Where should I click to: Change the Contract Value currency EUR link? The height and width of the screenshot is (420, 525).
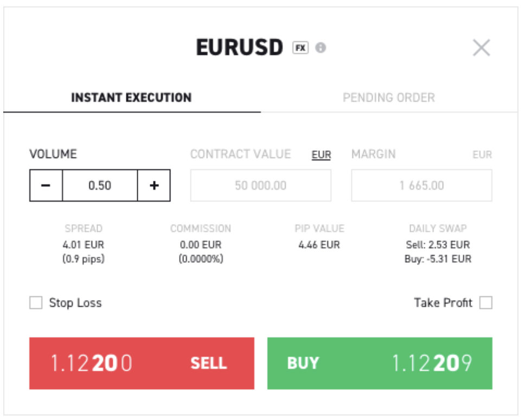click(x=321, y=155)
